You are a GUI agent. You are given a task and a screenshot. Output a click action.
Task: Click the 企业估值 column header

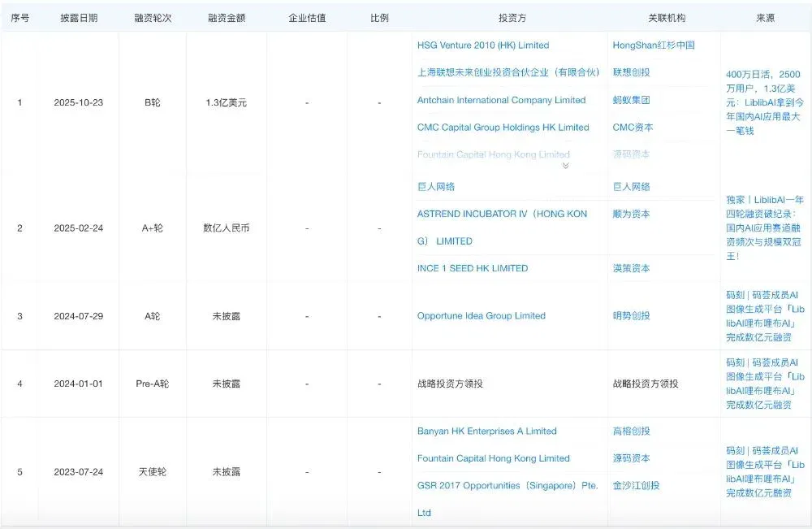307,18
